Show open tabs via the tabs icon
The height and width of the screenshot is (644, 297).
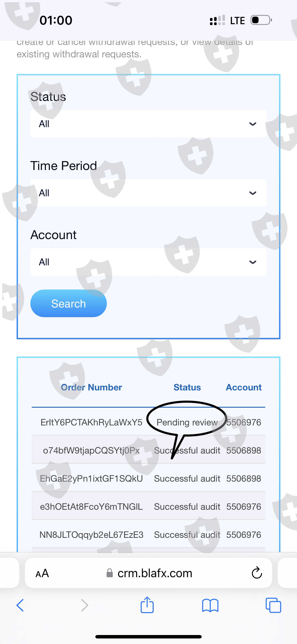[273, 605]
